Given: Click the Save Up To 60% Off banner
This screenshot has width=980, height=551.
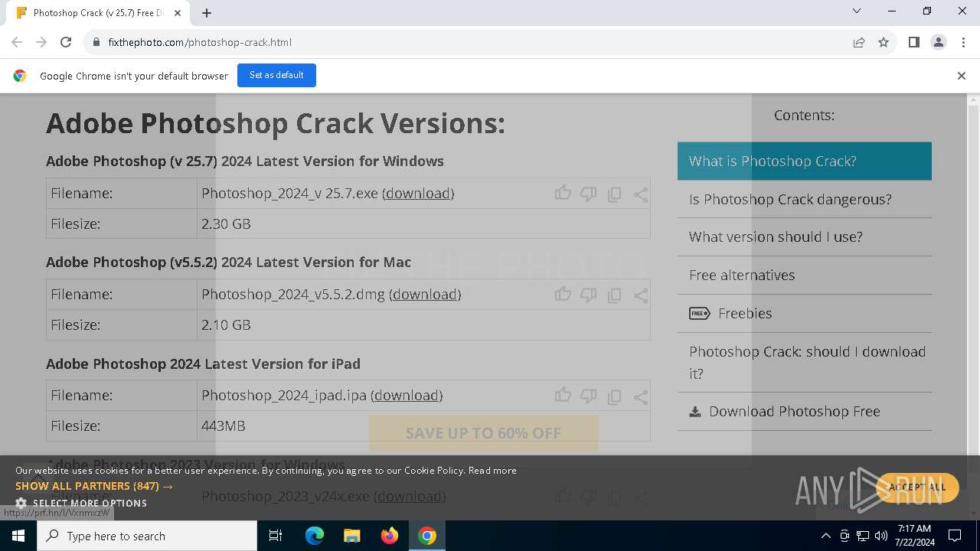Looking at the screenshot, I should [483, 433].
